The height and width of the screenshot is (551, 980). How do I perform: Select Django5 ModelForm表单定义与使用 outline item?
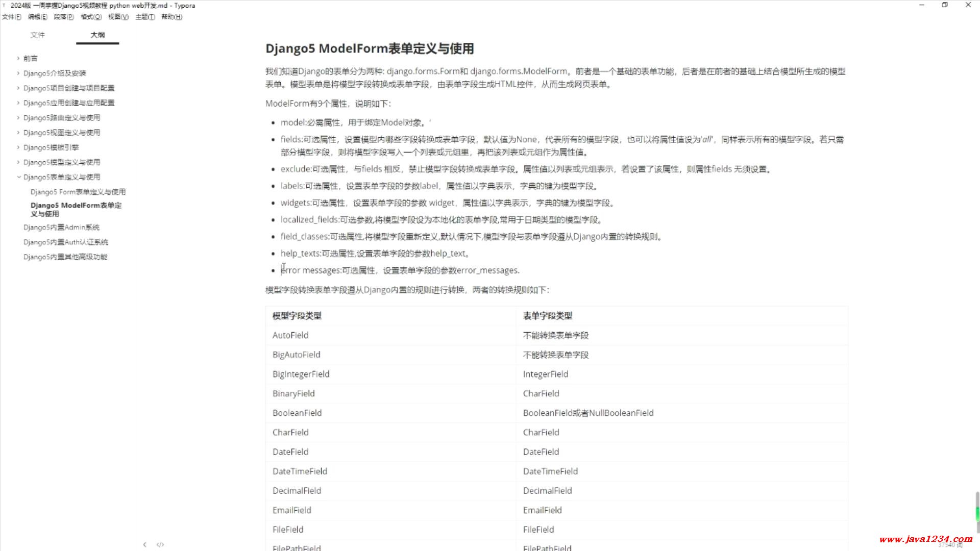pos(76,209)
